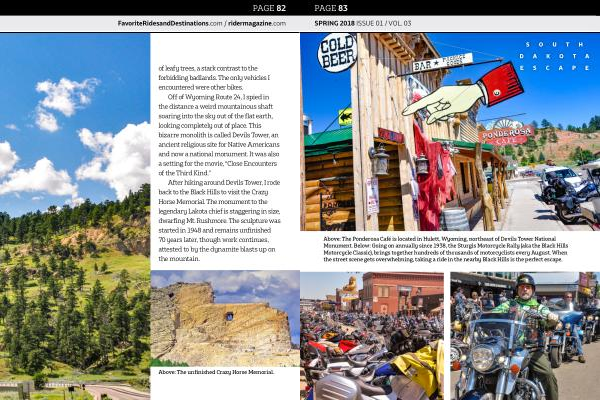Click the Cold Beer sign
This screenshot has height=400, width=600.
point(337,53)
